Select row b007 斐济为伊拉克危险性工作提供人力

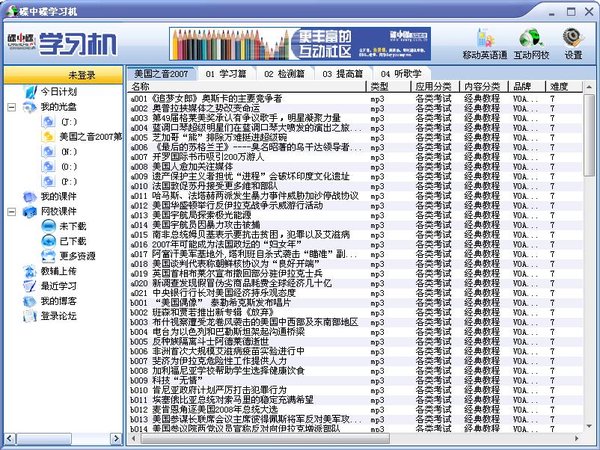[356, 361]
